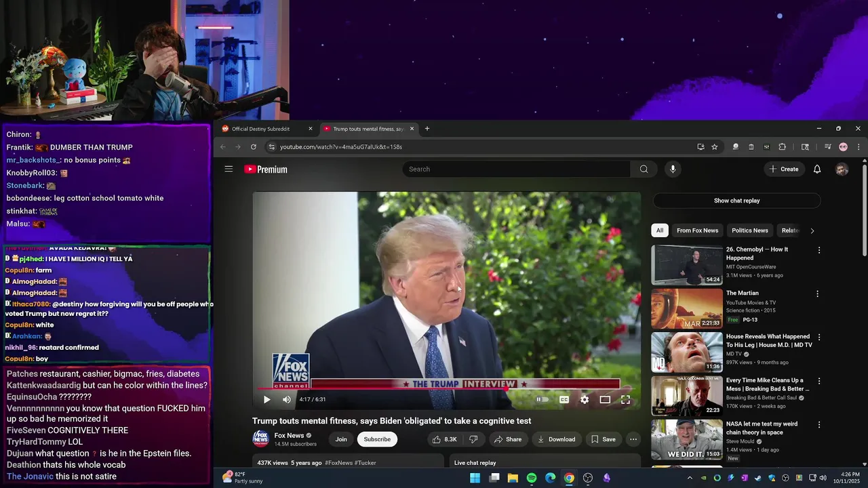This screenshot has height=488, width=868.
Task: Open Steve Mould's weird chain video
Action: coord(687,440)
